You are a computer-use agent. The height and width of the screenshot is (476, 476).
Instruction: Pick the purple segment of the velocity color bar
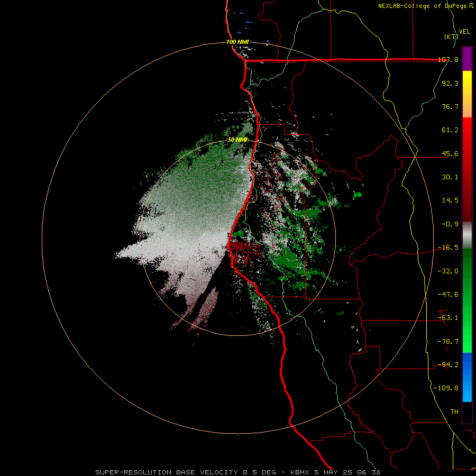[467, 59]
